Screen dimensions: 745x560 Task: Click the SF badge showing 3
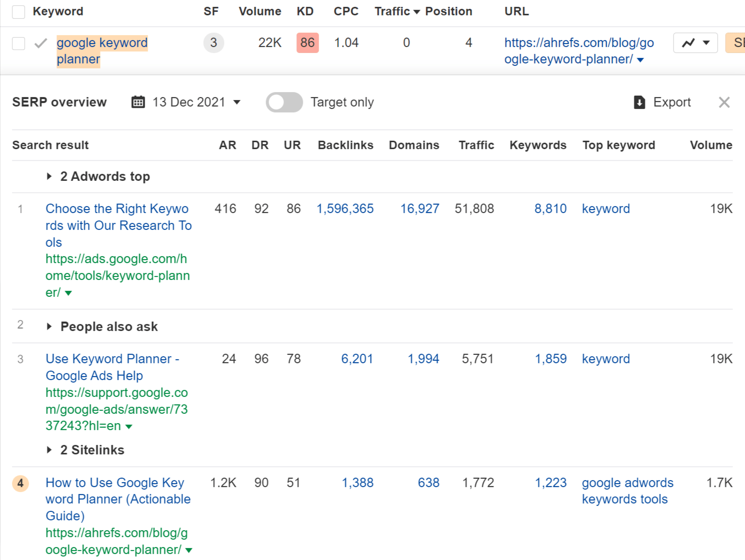coord(214,43)
